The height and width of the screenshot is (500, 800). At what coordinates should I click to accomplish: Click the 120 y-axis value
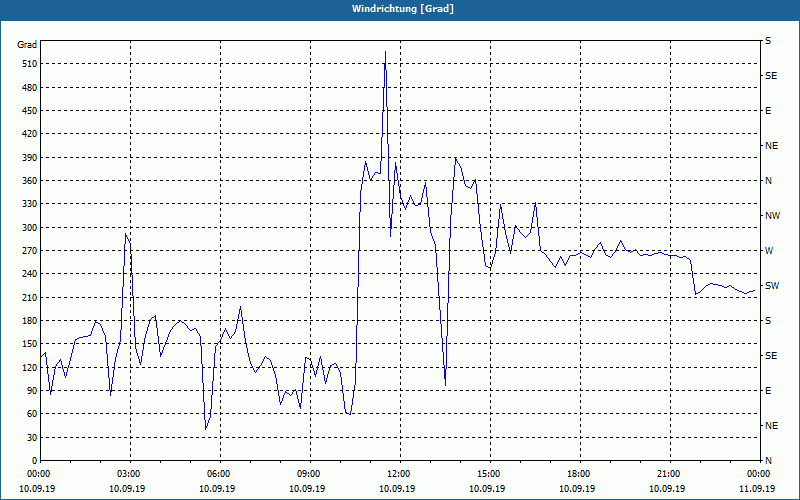[30, 367]
